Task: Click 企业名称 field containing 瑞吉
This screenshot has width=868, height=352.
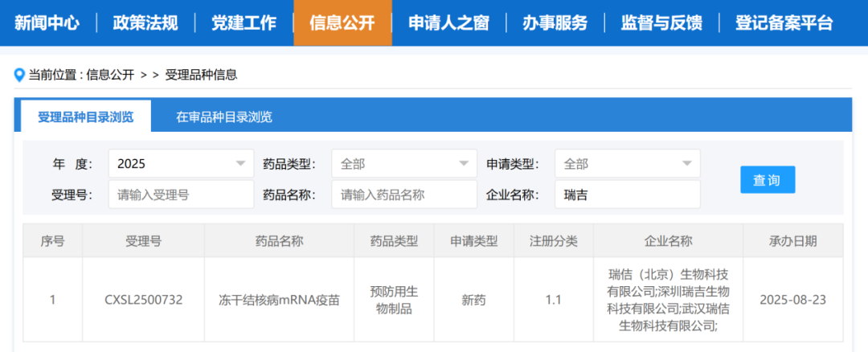Action: pos(627,194)
